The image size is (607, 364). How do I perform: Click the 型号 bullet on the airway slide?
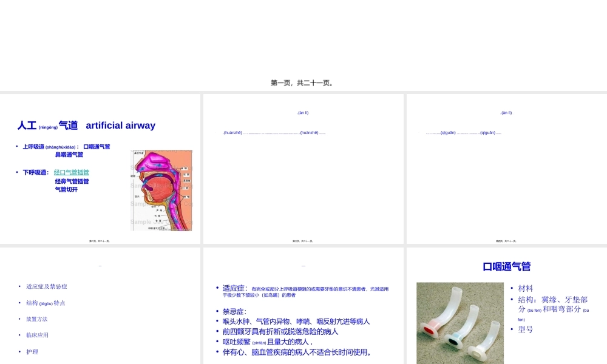524,329
